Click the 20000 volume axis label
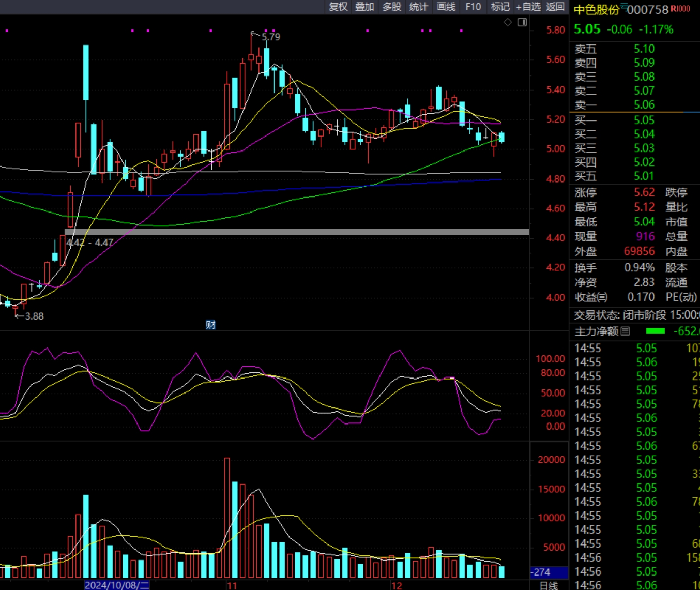The image size is (700, 590). 551,460
